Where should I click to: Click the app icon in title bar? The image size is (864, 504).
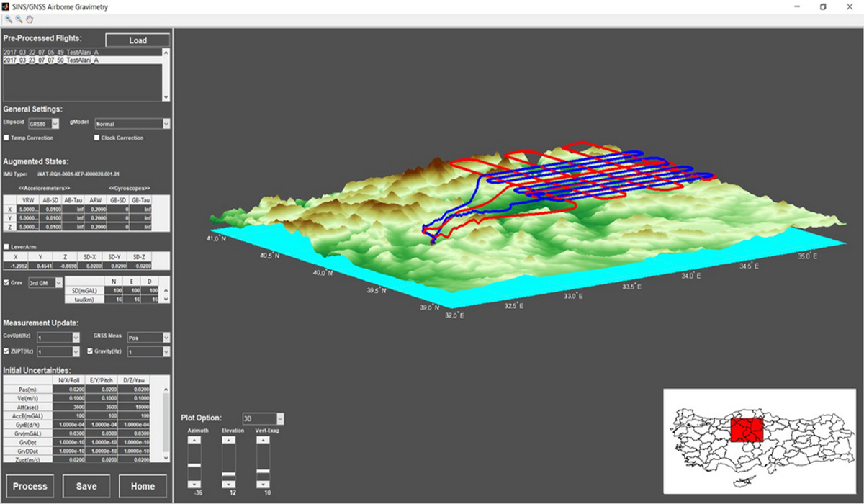6,6
